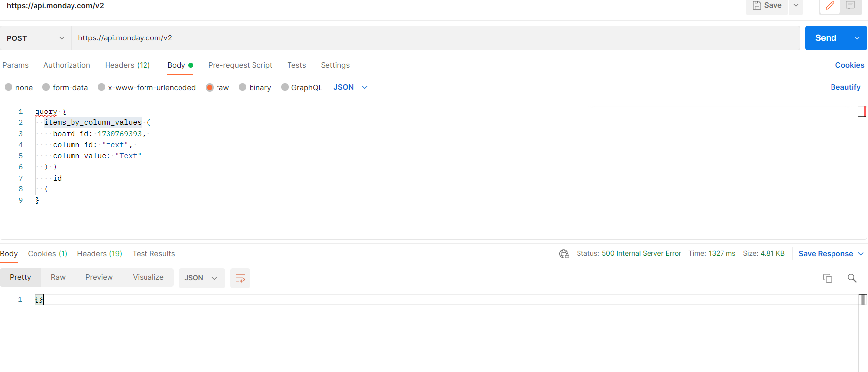Select the Visualize response view
Image resolution: width=868 pixels, height=372 pixels.
(x=148, y=277)
